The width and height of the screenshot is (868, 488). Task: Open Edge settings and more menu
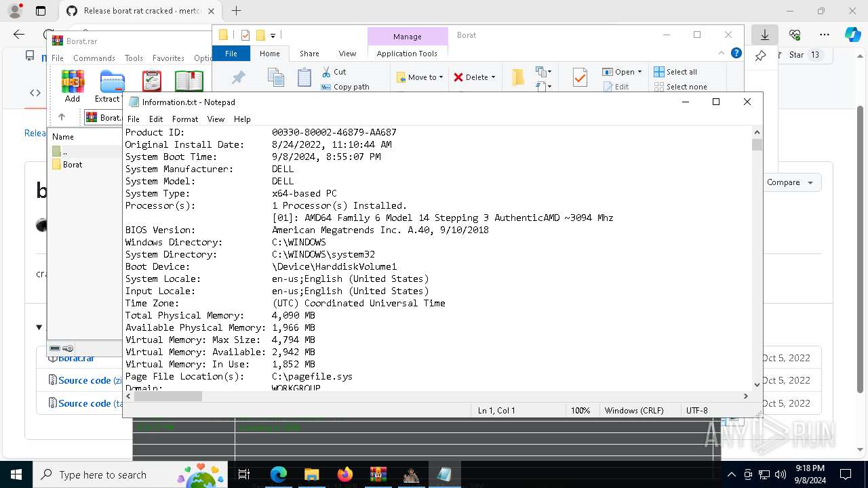(x=825, y=35)
